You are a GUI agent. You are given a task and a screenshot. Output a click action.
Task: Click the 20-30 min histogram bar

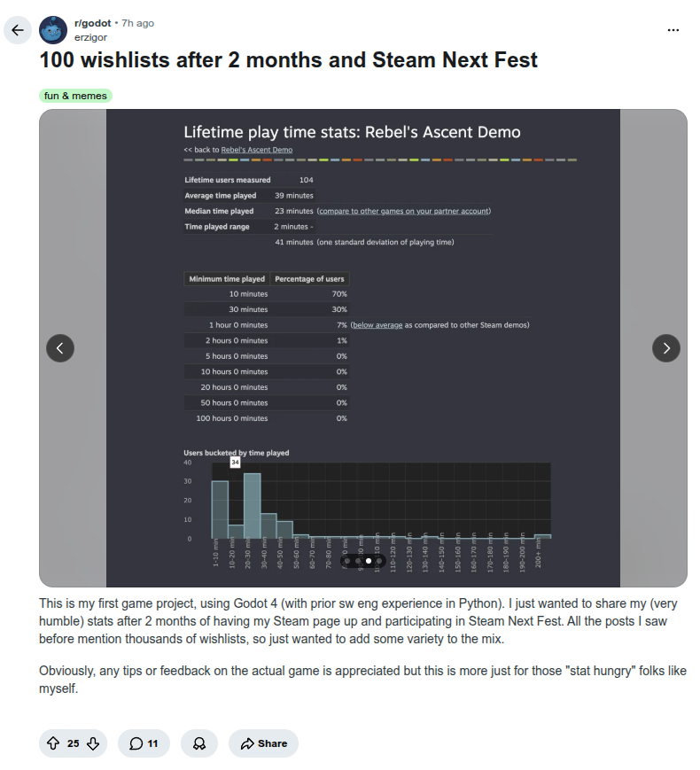253,506
